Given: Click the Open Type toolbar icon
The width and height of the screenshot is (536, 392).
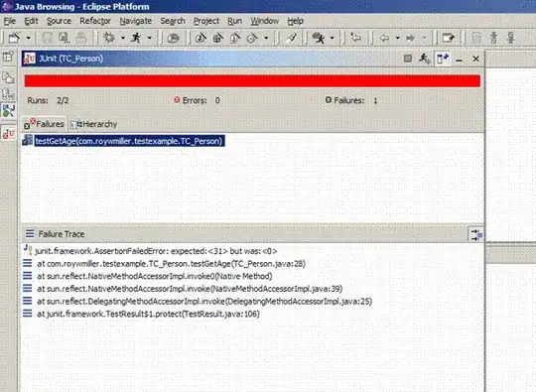Looking at the screenshot, I should click(174, 38).
